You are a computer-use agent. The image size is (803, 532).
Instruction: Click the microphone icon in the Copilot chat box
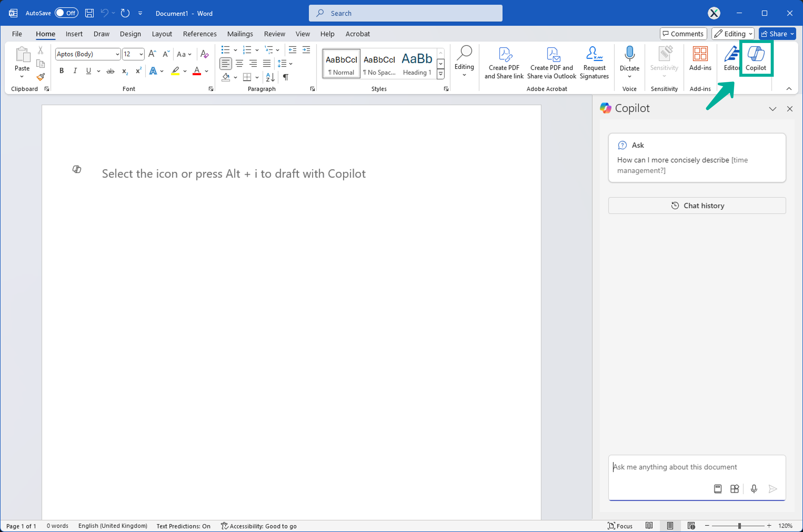pos(754,489)
